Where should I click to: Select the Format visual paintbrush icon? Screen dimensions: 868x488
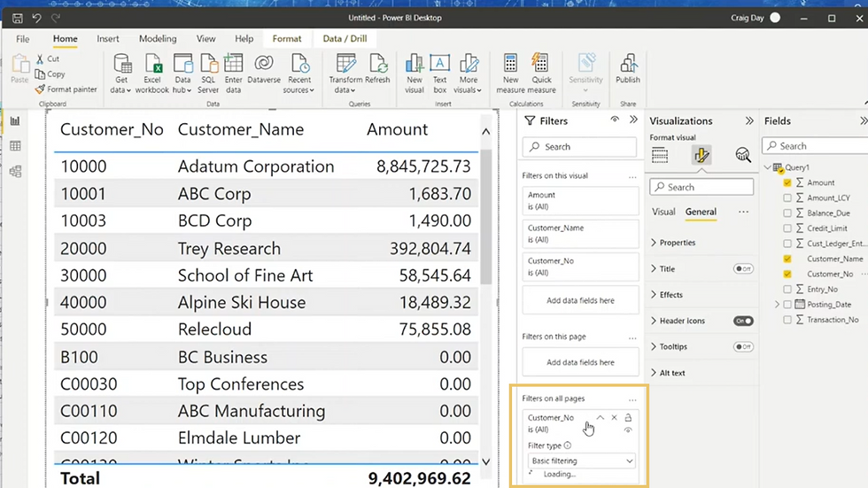coord(701,156)
